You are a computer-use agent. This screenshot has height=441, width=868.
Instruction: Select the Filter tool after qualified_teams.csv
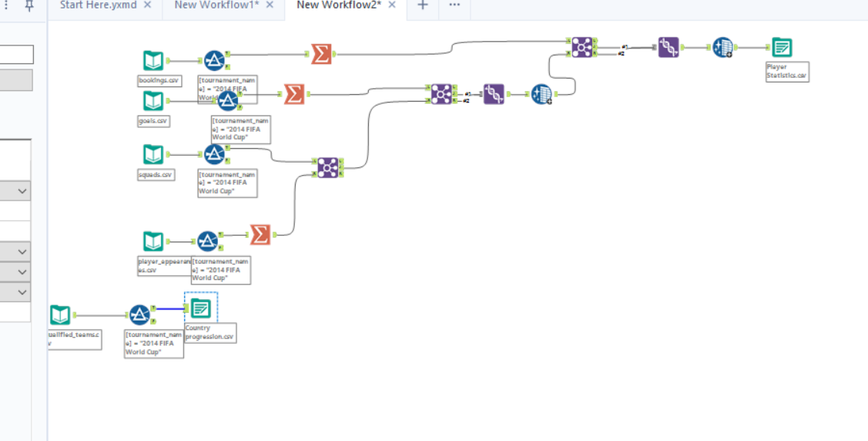coord(140,315)
